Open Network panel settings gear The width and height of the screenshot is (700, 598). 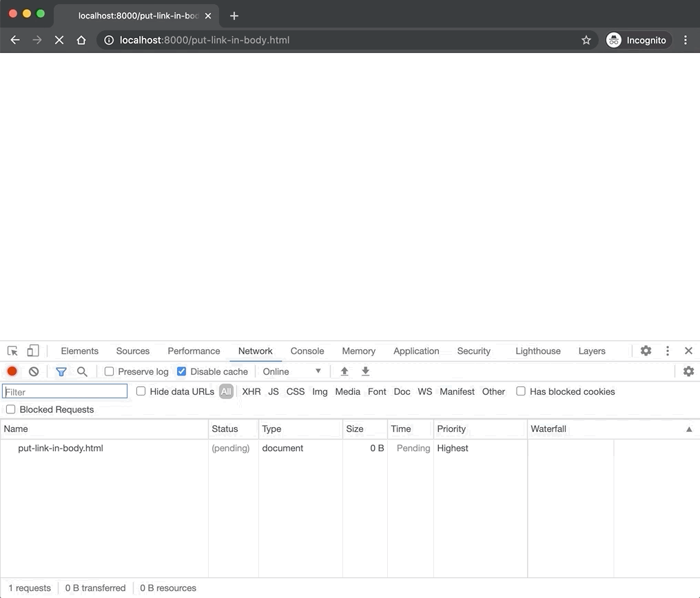688,371
